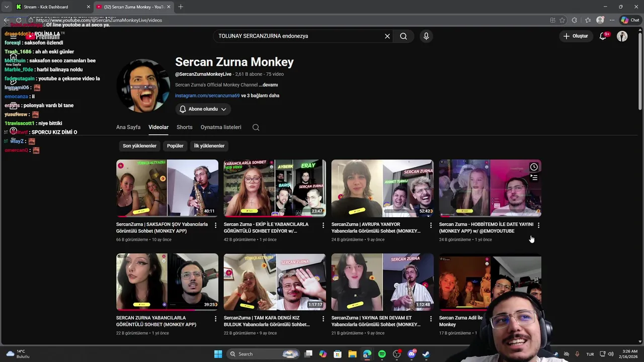Click the page vertical scrollbar
This screenshot has width=644, height=362.
[x=640, y=70]
